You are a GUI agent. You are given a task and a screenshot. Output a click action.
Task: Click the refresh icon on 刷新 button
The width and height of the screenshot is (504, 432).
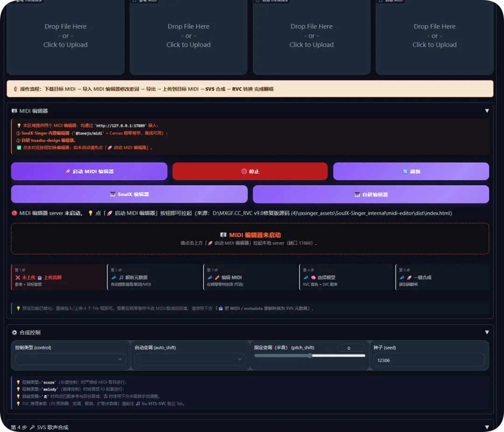tap(405, 172)
